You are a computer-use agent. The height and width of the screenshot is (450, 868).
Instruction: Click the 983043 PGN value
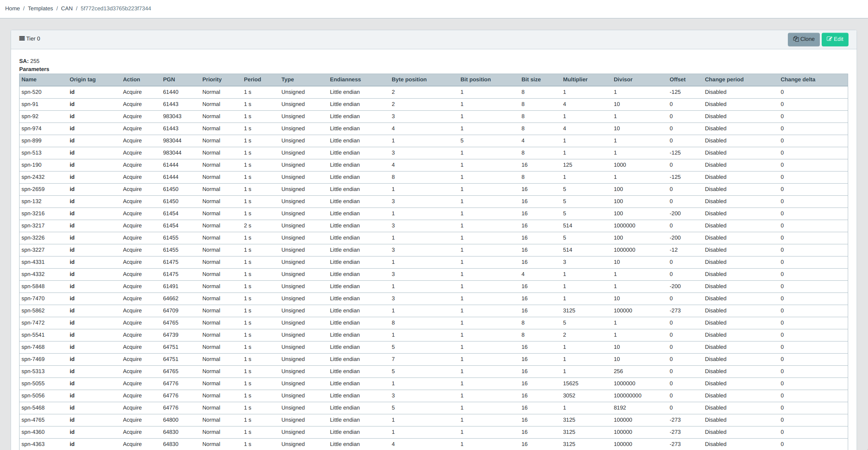[172, 116]
